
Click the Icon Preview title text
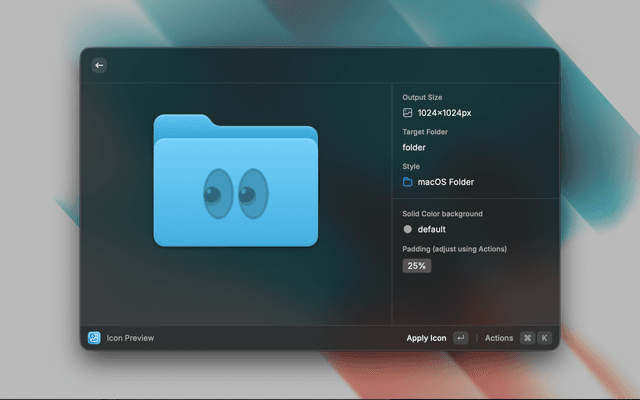coord(131,338)
